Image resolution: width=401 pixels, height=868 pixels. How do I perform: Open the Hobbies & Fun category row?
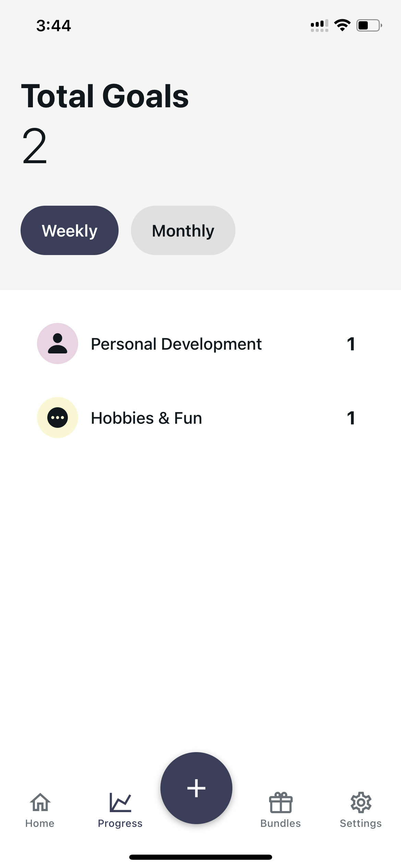(x=200, y=418)
